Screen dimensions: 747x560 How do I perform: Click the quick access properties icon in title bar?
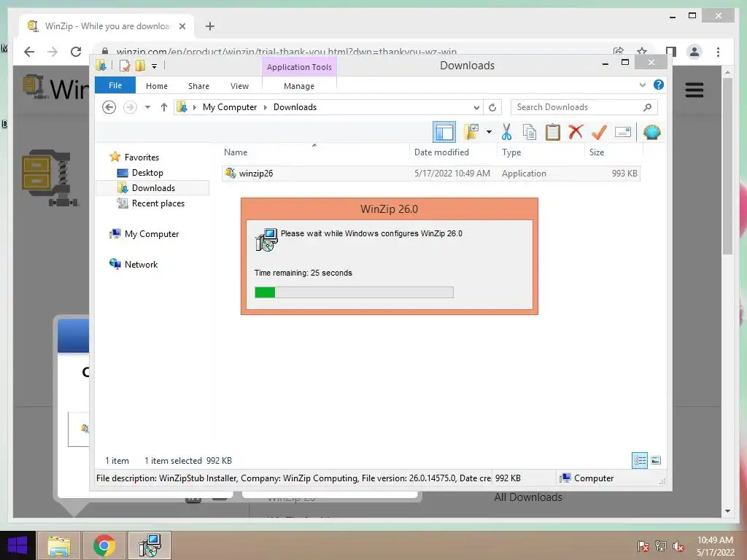click(125, 65)
